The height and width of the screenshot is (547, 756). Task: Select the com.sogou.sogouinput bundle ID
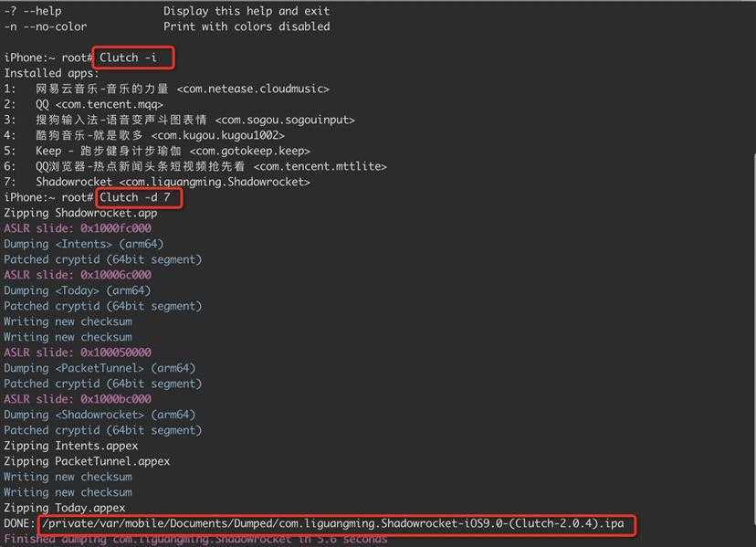click(x=285, y=120)
